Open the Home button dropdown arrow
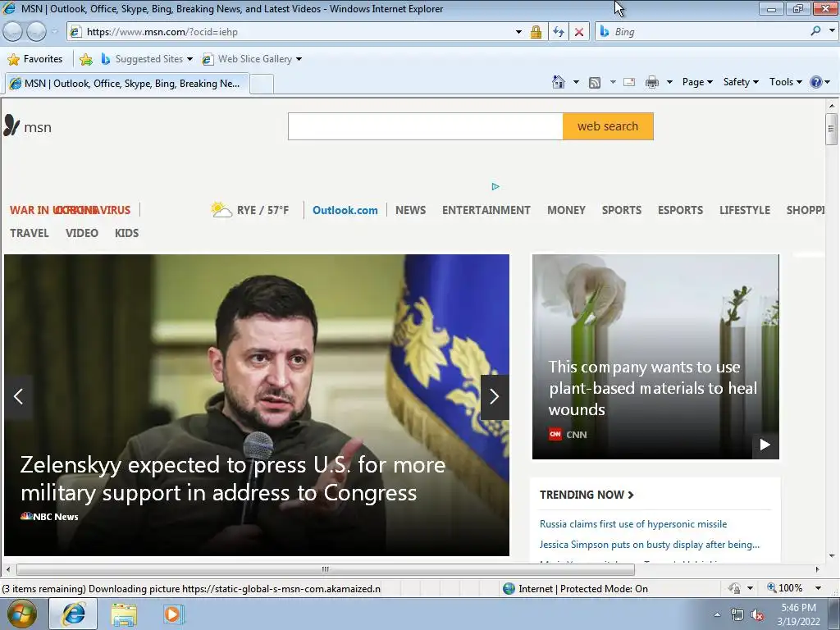Image resolution: width=840 pixels, height=630 pixels. (576, 83)
